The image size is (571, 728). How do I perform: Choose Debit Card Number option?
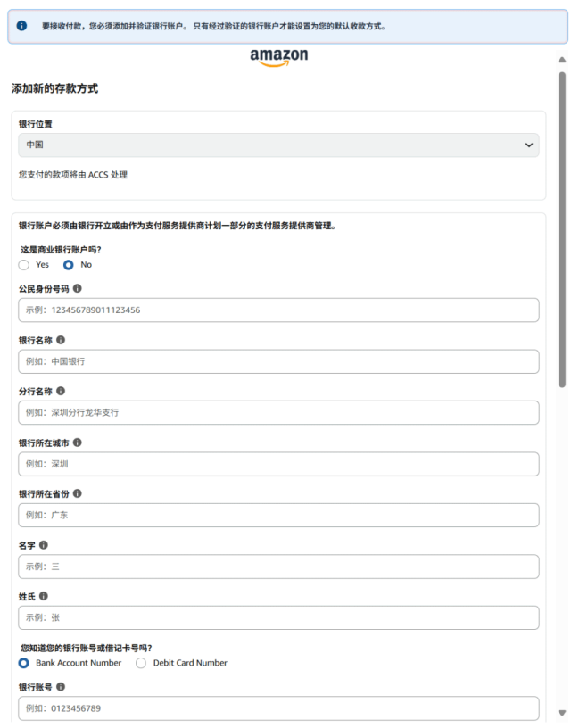[x=141, y=663]
